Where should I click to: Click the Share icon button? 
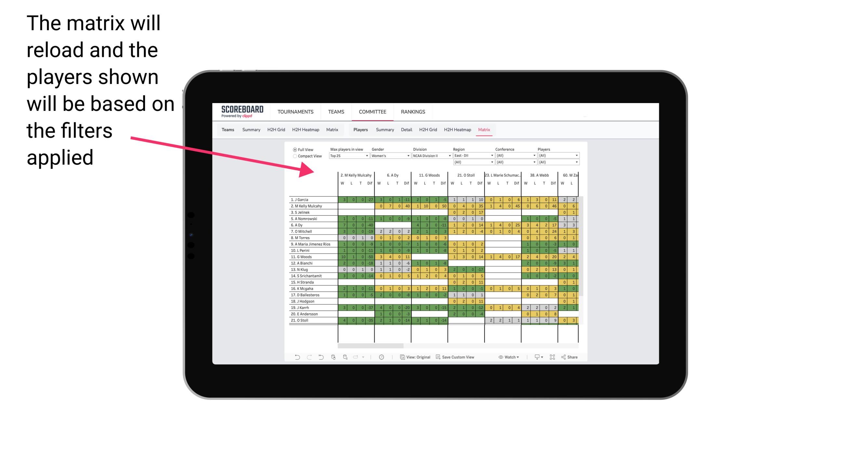point(568,357)
